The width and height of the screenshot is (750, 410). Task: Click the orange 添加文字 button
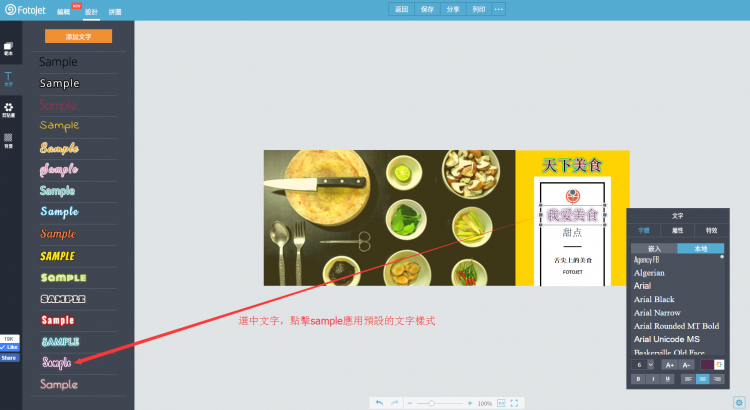(78, 36)
